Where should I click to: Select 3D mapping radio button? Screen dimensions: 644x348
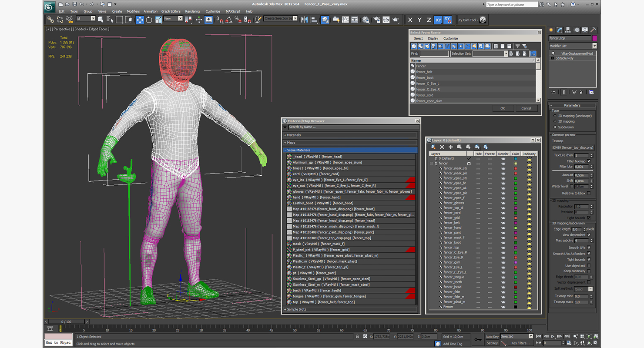tap(555, 122)
